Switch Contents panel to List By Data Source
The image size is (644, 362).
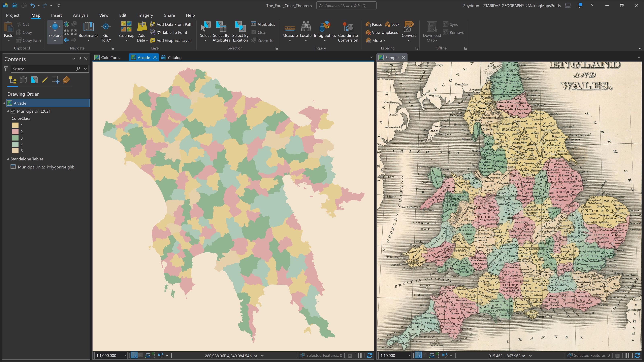click(23, 80)
